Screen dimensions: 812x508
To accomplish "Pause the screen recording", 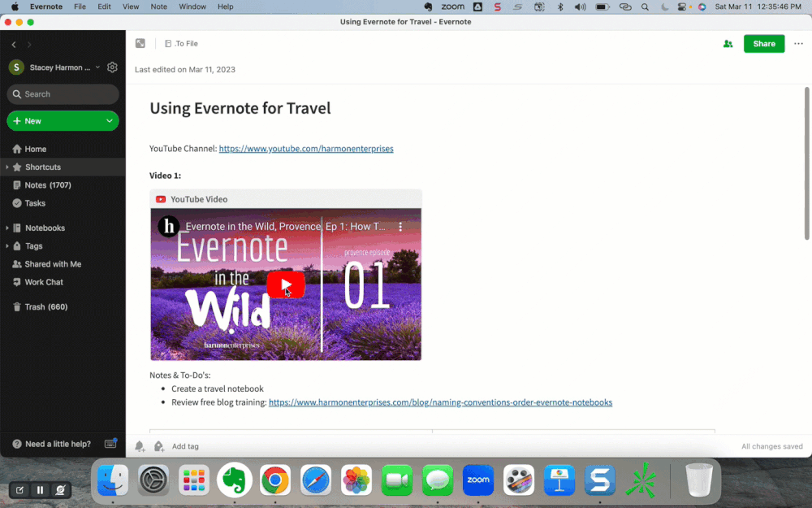I will click(x=40, y=490).
